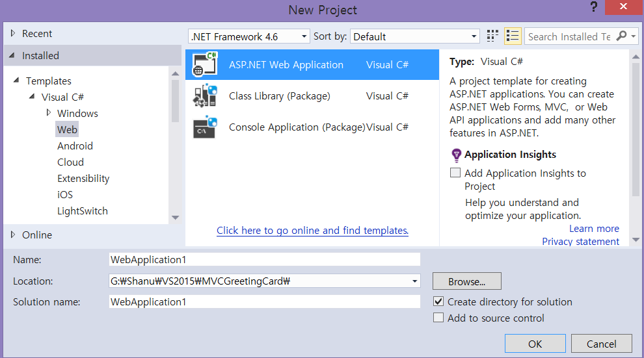This screenshot has height=358, width=644.
Task: Select the Extensibility template category
Action: 83,179
